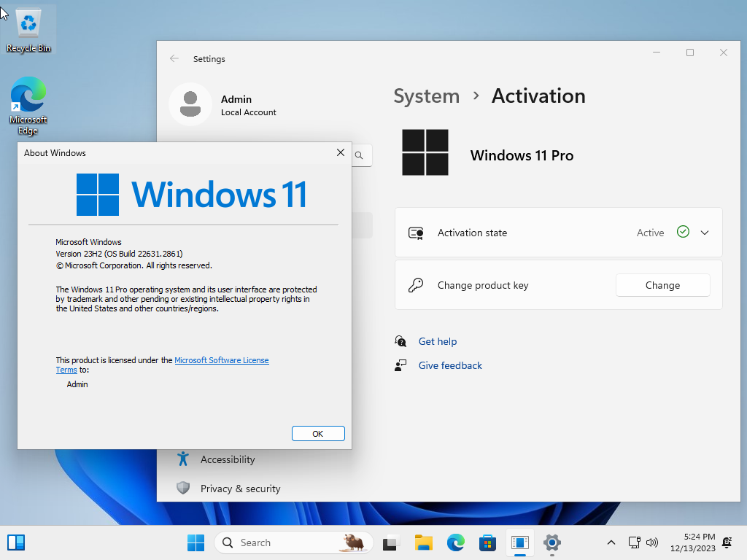Viewport: 747px width, 560px height.
Task: Open notifications bell in system tray
Action: point(727,542)
